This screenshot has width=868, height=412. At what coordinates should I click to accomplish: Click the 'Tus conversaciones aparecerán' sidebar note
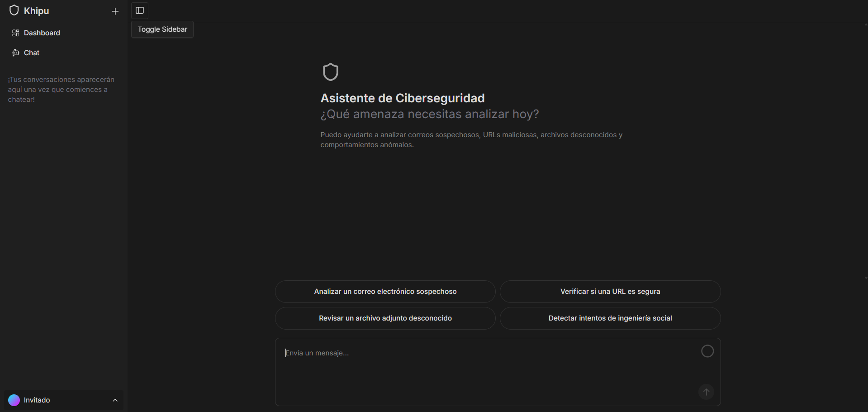[x=61, y=90]
